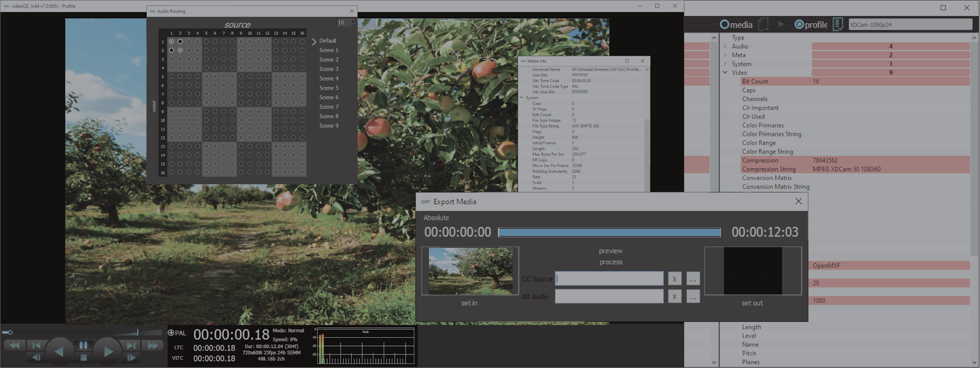Select the Compression String row

[855, 169]
